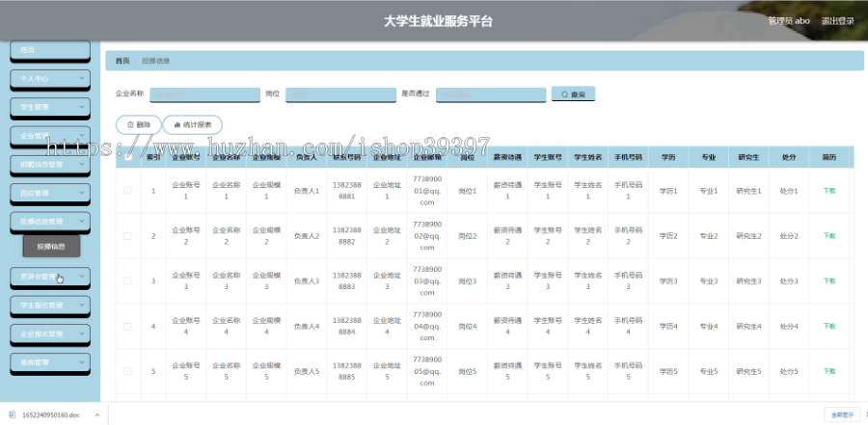The width and height of the screenshot is (868, 425).
Task: Open options arrow for 1652240950160.doc download
Action: pos(96,414)
